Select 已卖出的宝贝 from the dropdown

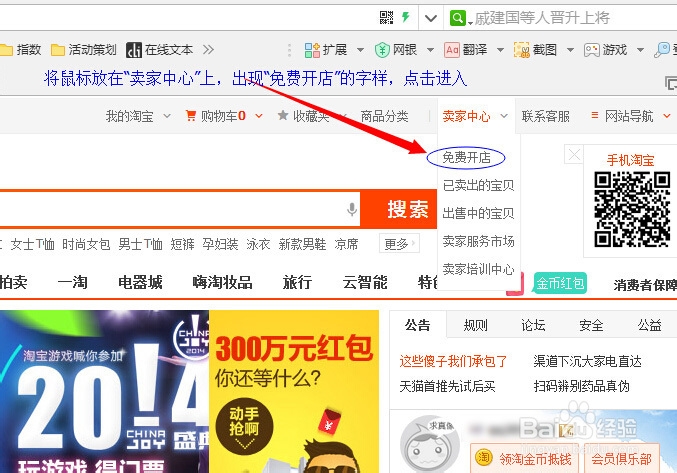tap(478, 186)
